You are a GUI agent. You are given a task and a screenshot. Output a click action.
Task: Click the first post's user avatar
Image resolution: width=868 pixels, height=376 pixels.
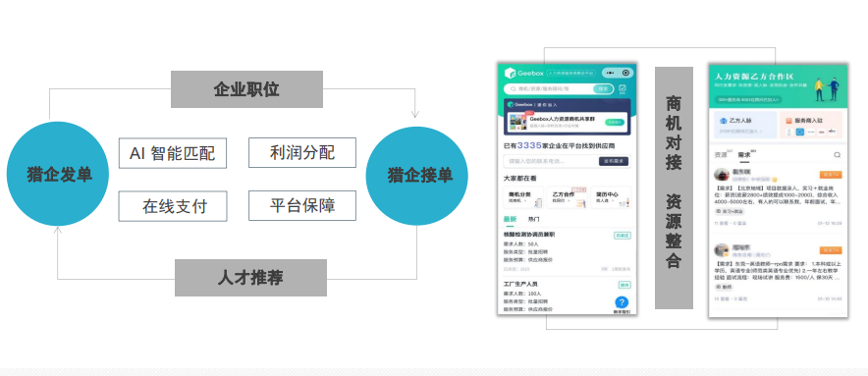pyautogui.click(x=722, y=175)
